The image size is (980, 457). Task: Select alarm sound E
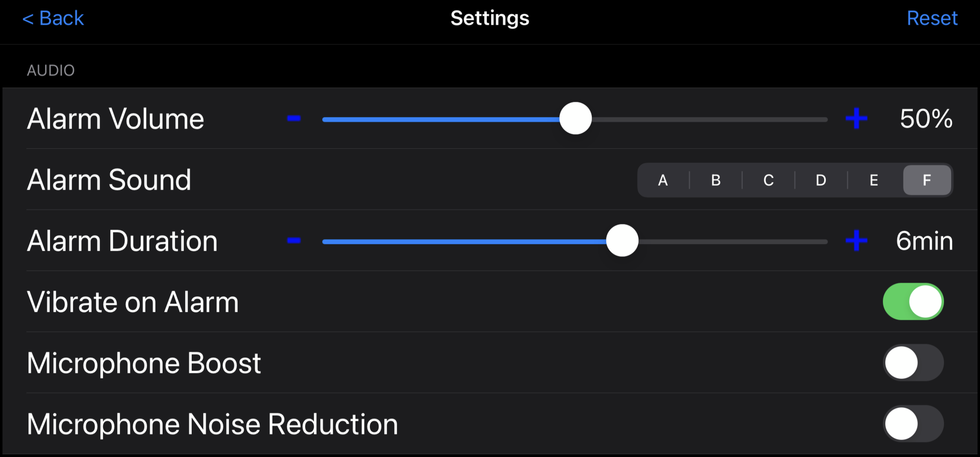874,180
